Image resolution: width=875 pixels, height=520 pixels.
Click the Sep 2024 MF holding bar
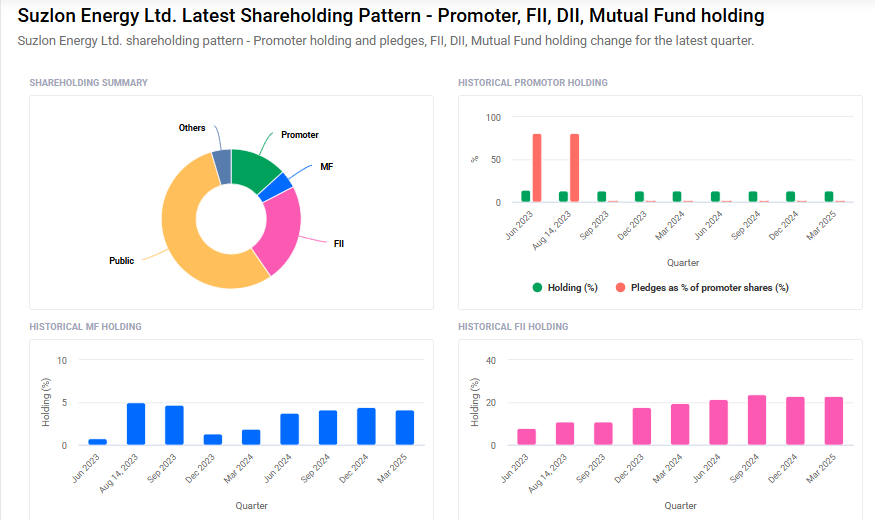[x=328, y=428]
